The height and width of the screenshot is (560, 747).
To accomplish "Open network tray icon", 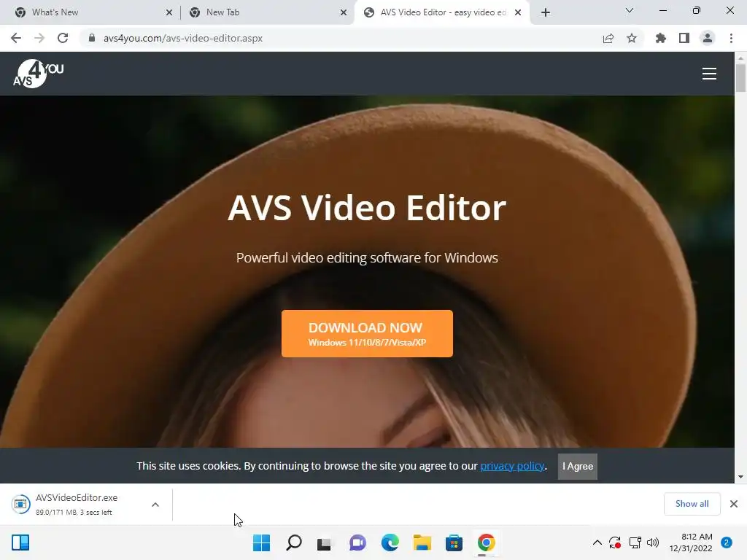I will pos(635,542).
